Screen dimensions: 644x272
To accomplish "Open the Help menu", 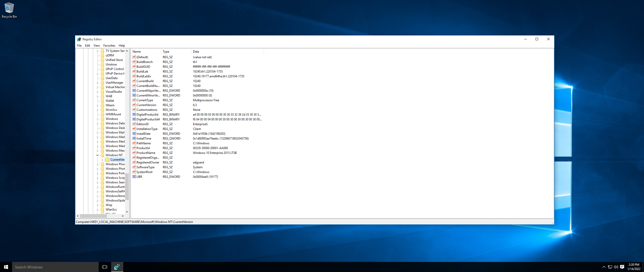I will click(122, 46).
